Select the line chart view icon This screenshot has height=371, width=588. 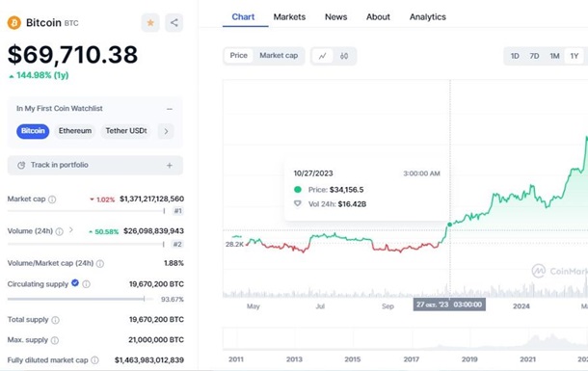tap(323, 56)
